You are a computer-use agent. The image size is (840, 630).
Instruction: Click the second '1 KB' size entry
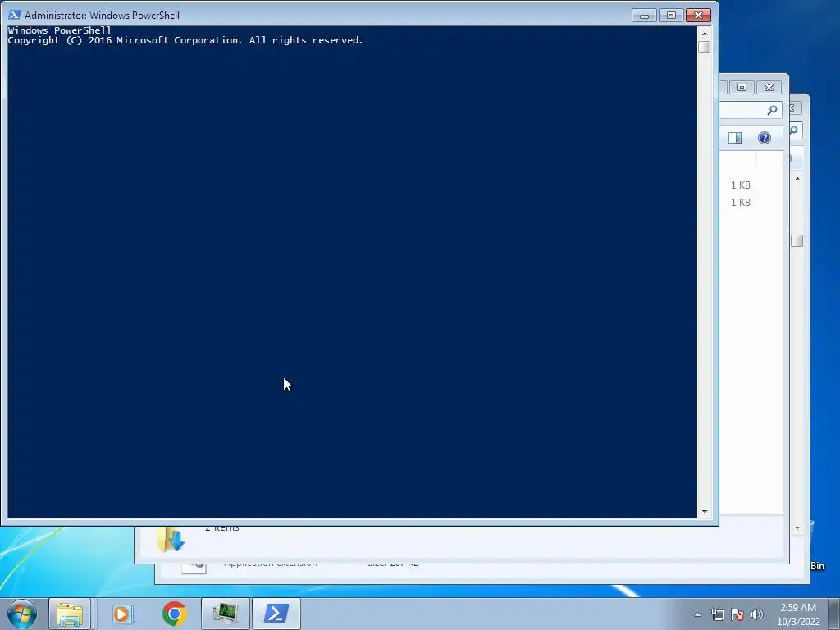point(741,202)
